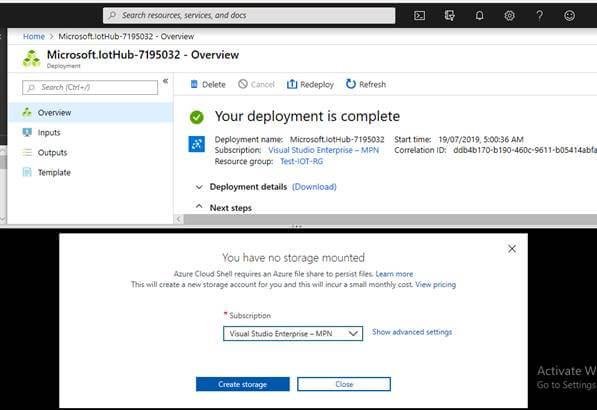Click the Cancel toolbar button
This screenshot has width=597, height=410.
(x=256, y=84)
